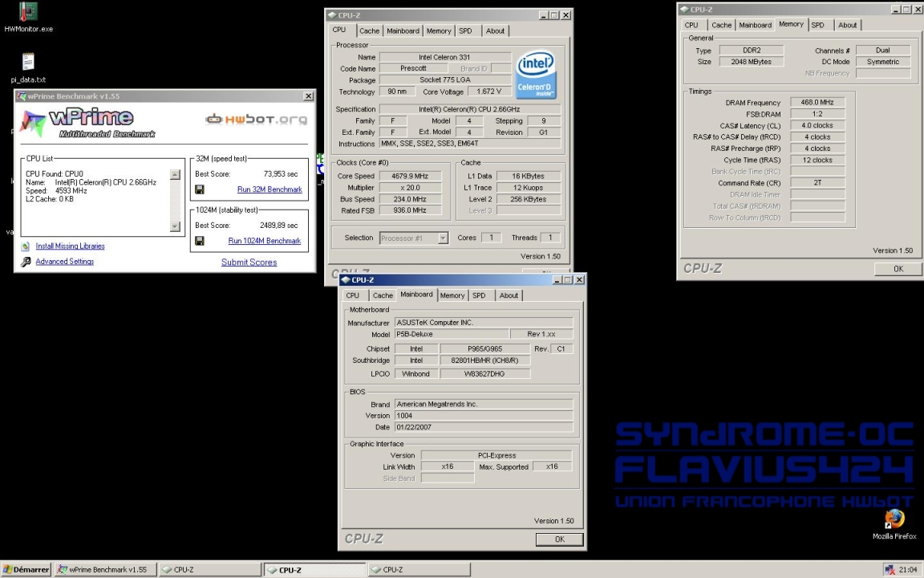Click the 1024M best score 2489,89 sec

(x=279, y=226)
